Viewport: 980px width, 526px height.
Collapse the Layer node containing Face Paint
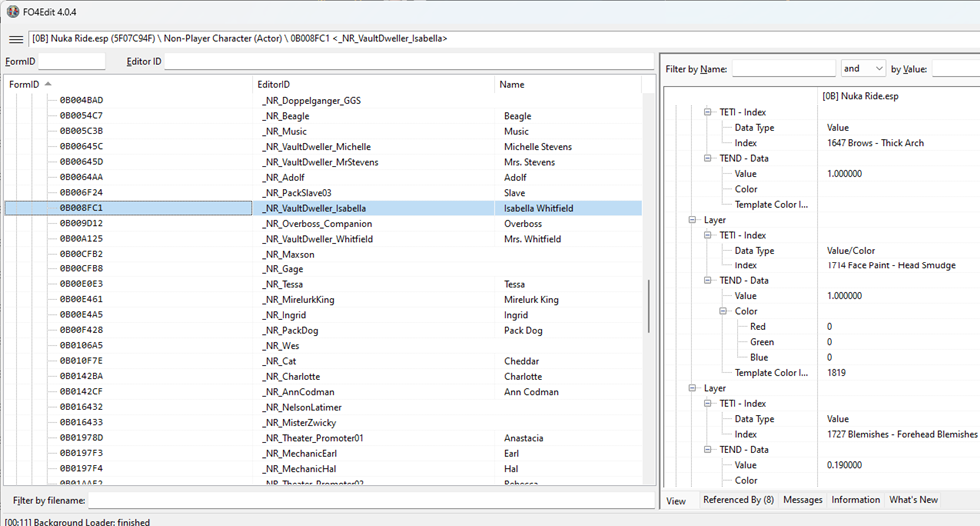pyautogui.click(x=692, y=220)
